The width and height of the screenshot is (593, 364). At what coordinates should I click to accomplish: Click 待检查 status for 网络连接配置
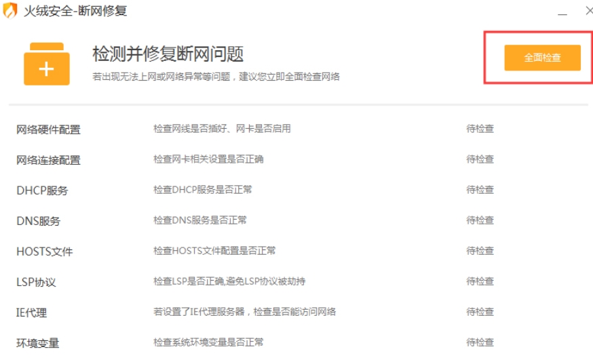click(x=480, y=159)
